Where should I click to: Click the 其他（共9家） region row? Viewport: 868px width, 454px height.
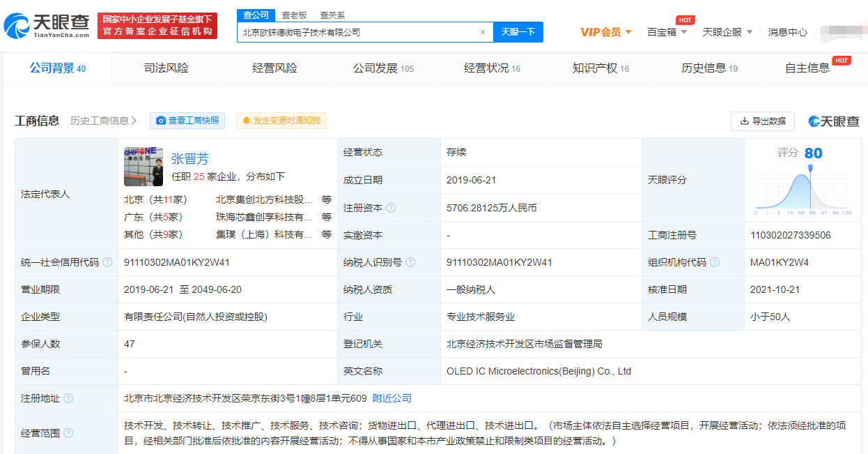click(153, 234)
